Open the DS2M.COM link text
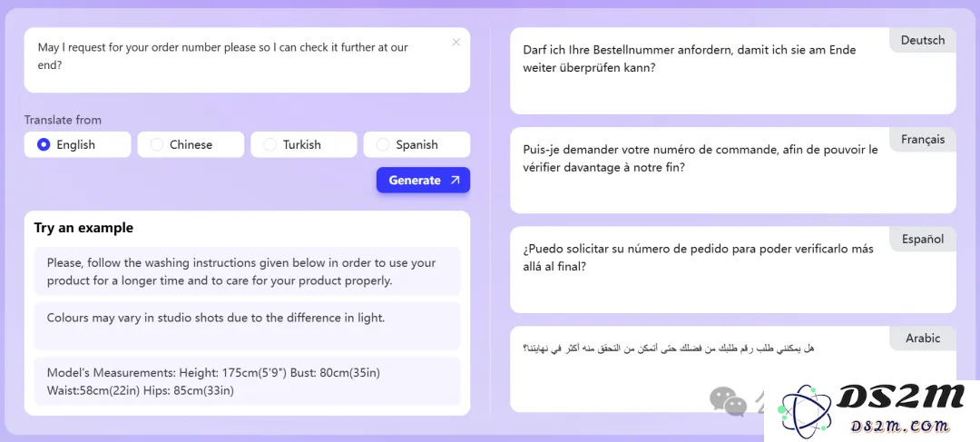980x442 pixels. [x=900, y=427]
